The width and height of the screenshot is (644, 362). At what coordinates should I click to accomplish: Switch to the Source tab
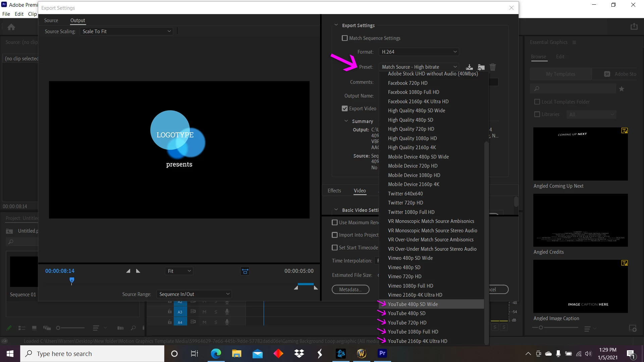51,20
